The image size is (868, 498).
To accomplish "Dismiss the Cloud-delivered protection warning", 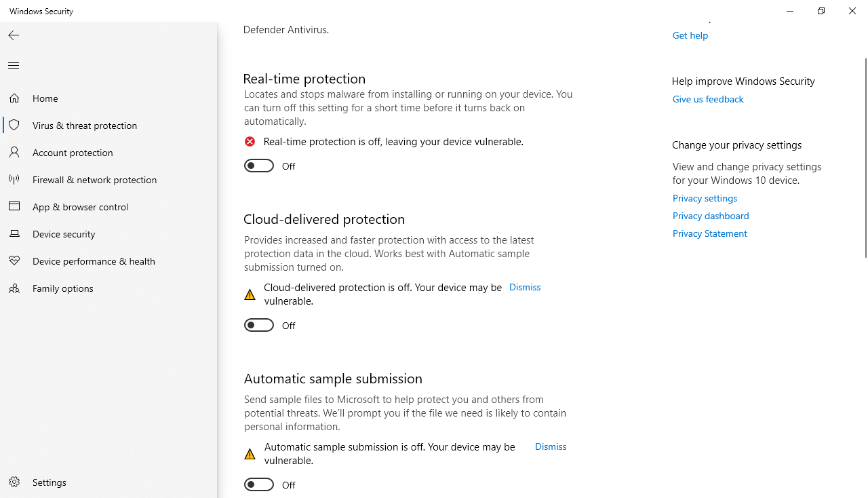I will pyautogui.click(x=525, y=287).
